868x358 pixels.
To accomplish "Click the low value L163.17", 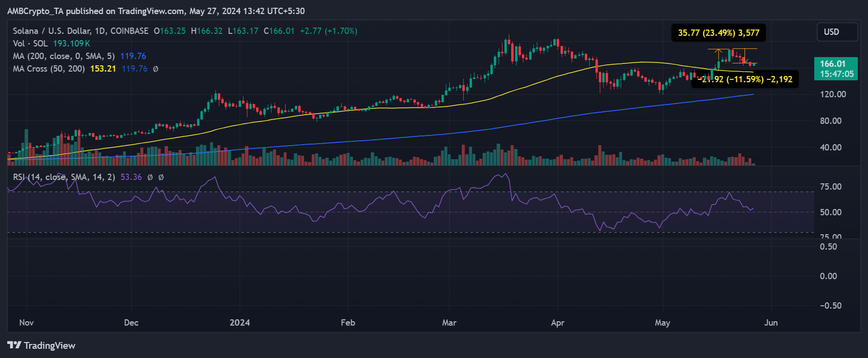I will 243,31.
